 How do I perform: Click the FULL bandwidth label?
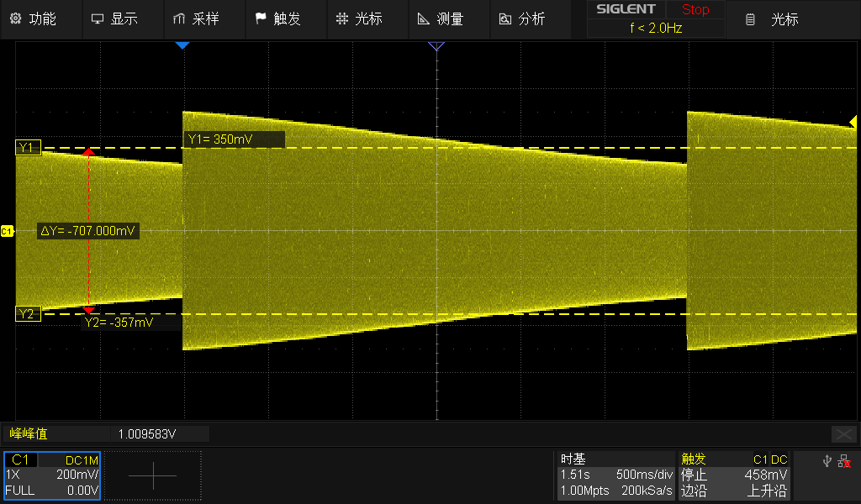[20, 491]
